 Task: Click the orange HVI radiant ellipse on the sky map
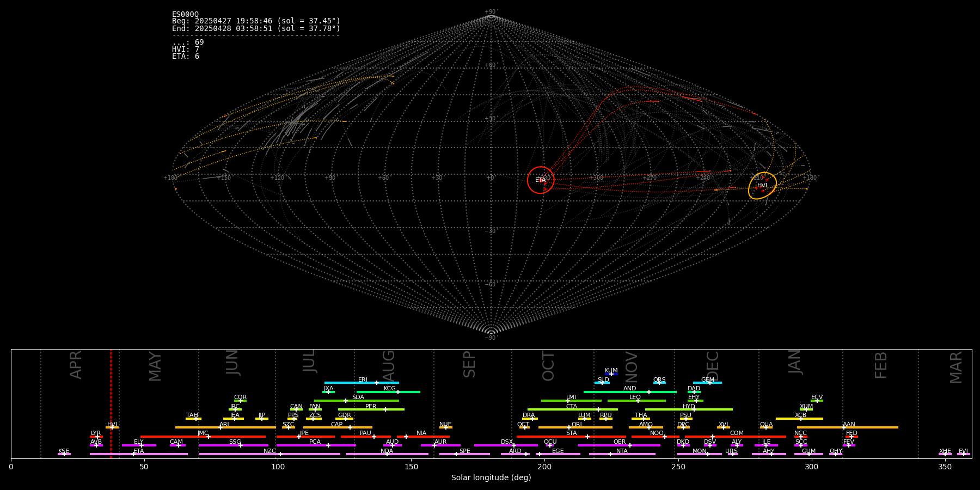point(762,186)
